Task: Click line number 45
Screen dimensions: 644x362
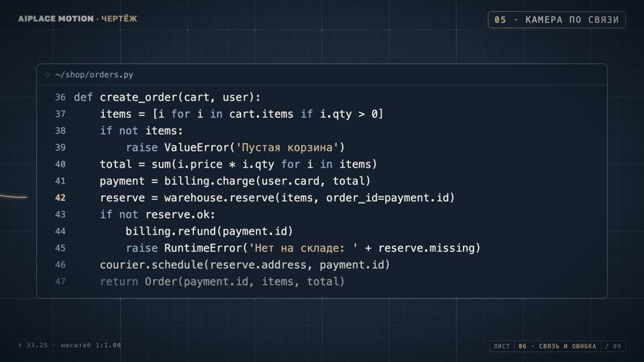Action: pos(60,248)
